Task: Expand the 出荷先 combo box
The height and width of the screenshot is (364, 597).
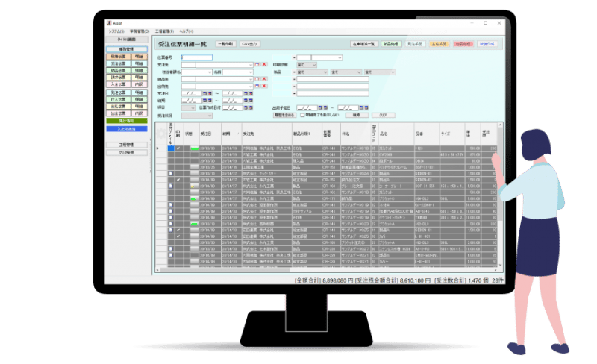Action: point(251,87)
